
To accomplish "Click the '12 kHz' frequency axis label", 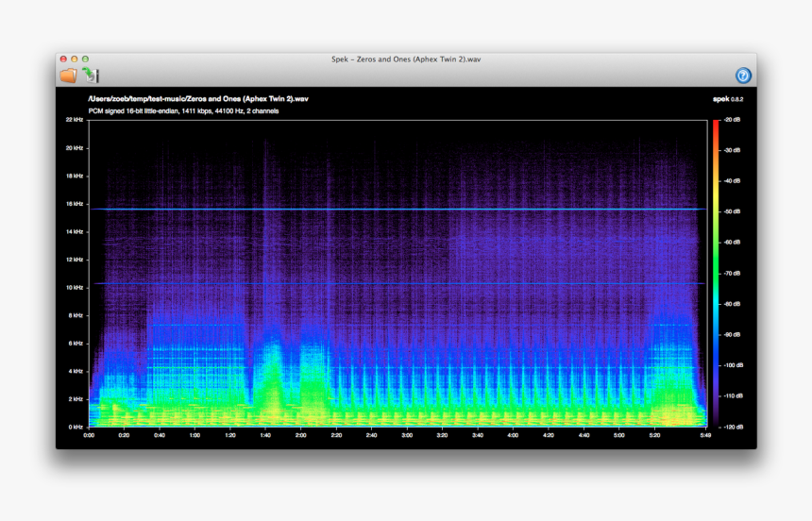I will (75, 260).
